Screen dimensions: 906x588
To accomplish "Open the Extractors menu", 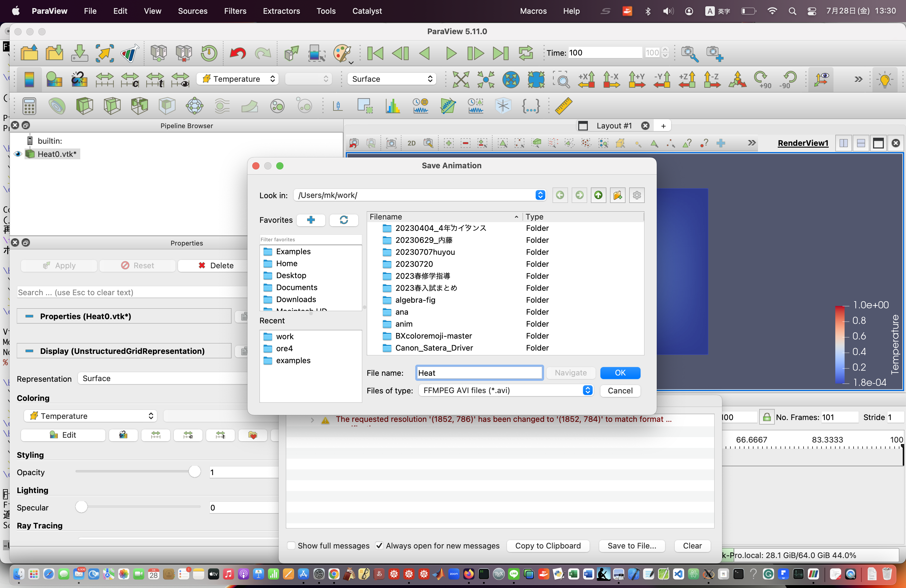I will click(x=281, y=11).
